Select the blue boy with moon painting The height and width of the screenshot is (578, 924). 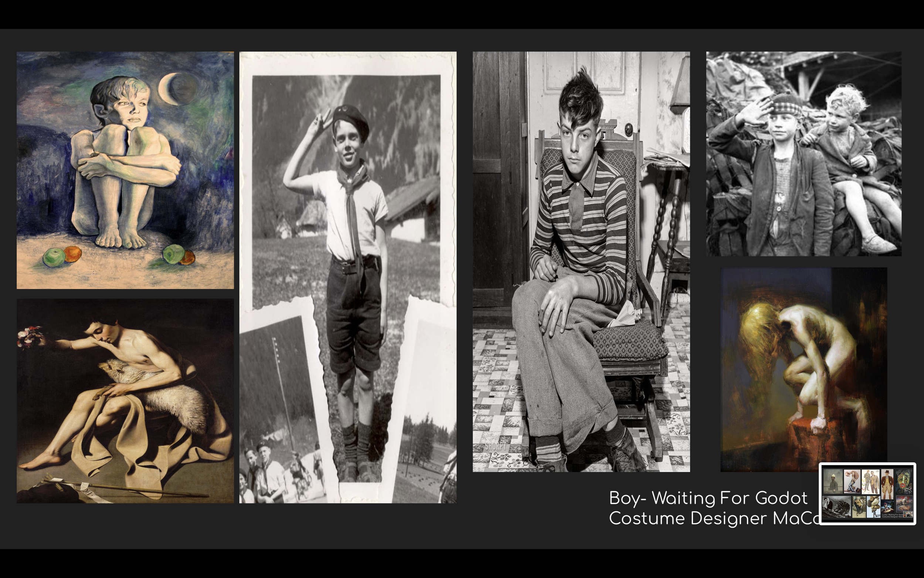125,170
